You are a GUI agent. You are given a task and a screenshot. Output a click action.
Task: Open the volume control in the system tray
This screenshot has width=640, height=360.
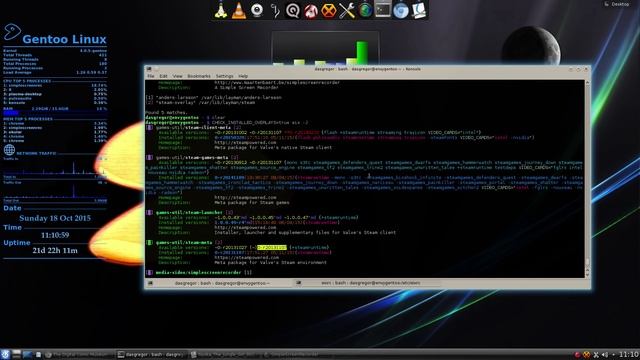pyautogui.click(x=604, y=355)
